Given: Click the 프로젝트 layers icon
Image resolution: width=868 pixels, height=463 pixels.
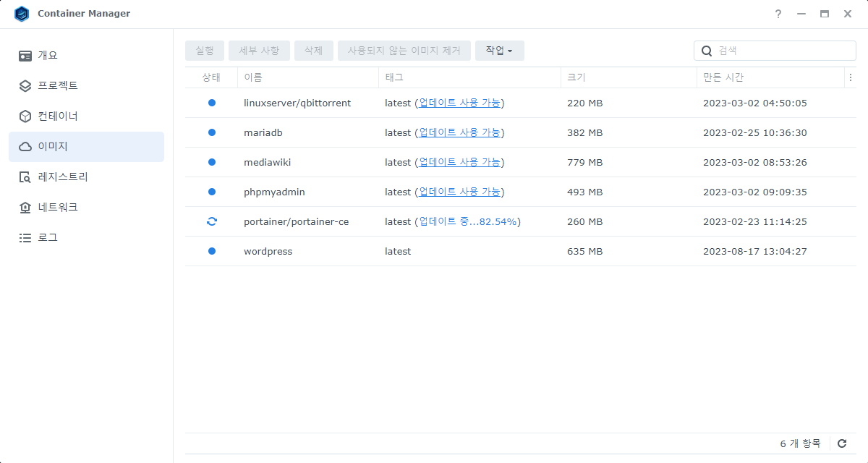Looking at the screenshot, I should 25,86.
